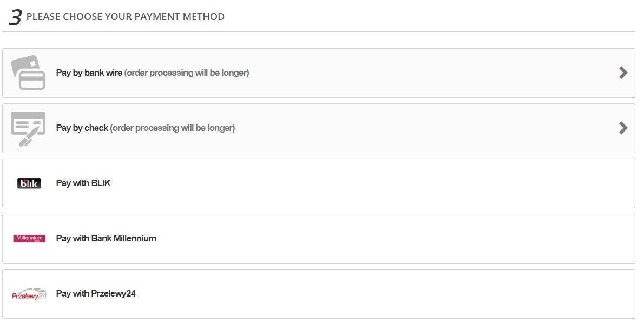Viewport: 644px width, 335px height.
Task: Choose Przelewy24 by clicking its brand icon
Action: click(29, 293)
